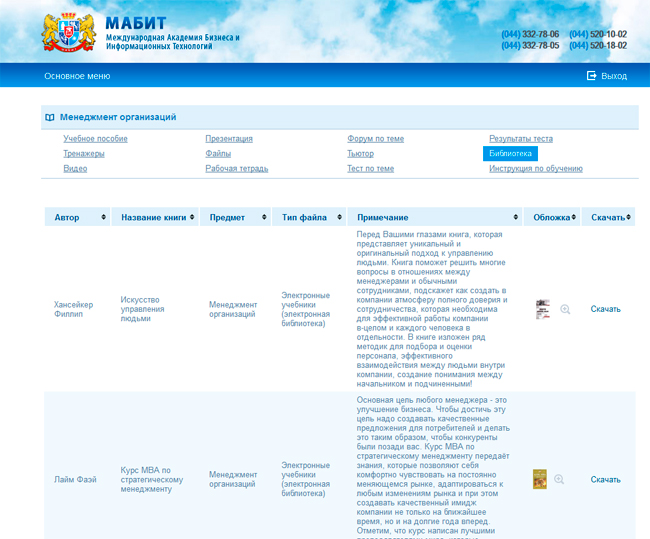Download the book by Хансейкер Филлип
This screenshot has height=539, width=650.
pyautogui.click(x=605, y=309)
